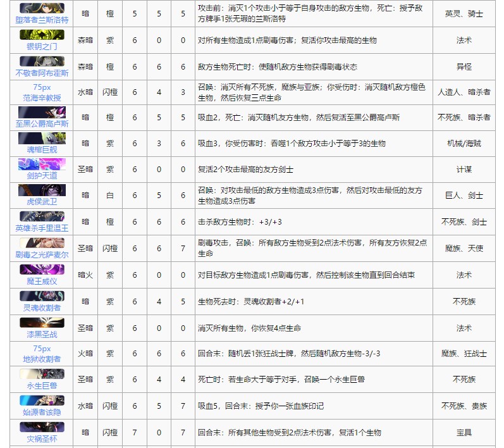The height and width of the screenshot is (448, 504).
Task: Open the 永生巨兽 name link
Action: pos(42,385)
